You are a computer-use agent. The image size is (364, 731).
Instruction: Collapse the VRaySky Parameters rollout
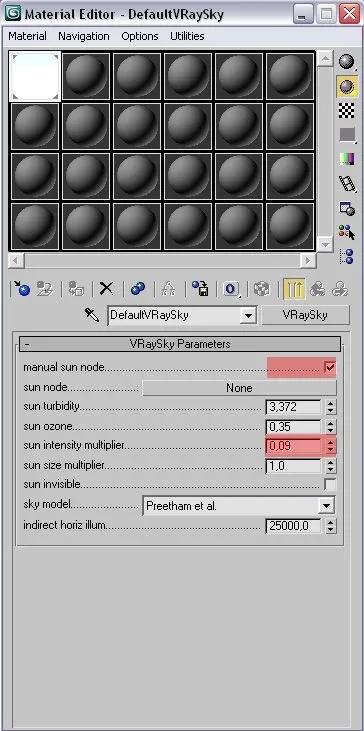pos(179,344)
